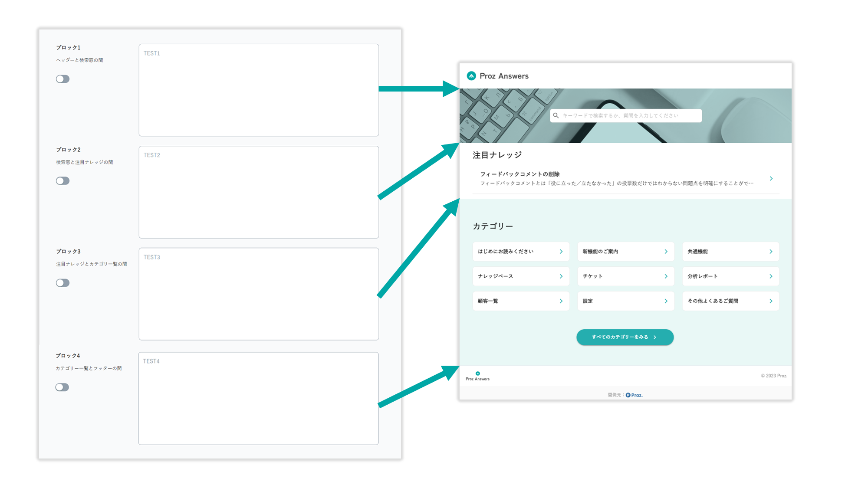Click the Proz developer logo in footer

tap(634, 395)
